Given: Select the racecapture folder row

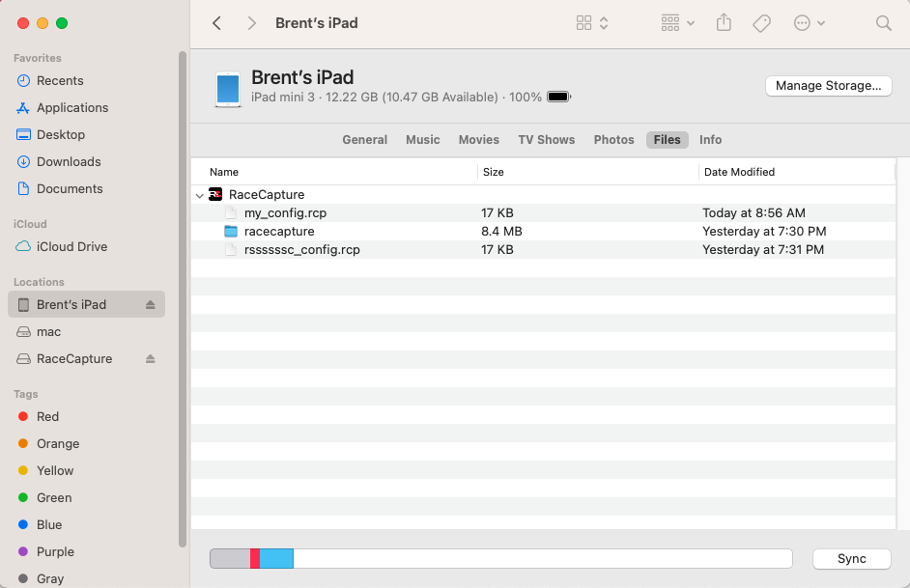Looking at the screenshot, I should 543,232.
